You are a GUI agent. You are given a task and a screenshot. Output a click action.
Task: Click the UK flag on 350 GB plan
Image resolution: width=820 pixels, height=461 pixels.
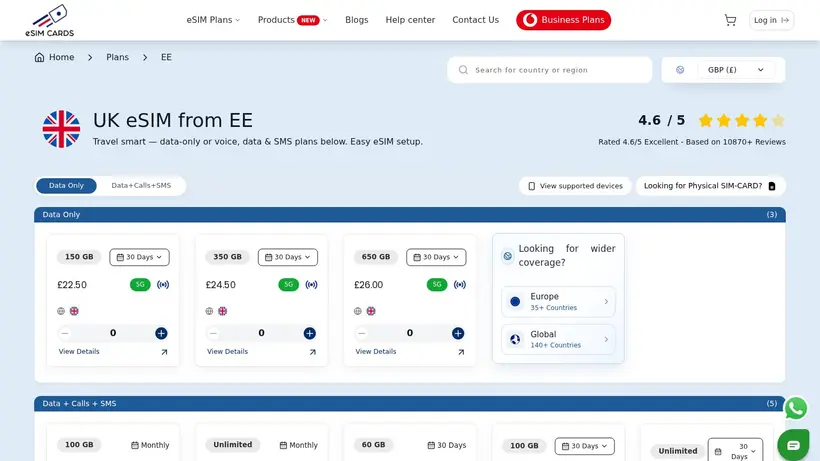point(223,311)
